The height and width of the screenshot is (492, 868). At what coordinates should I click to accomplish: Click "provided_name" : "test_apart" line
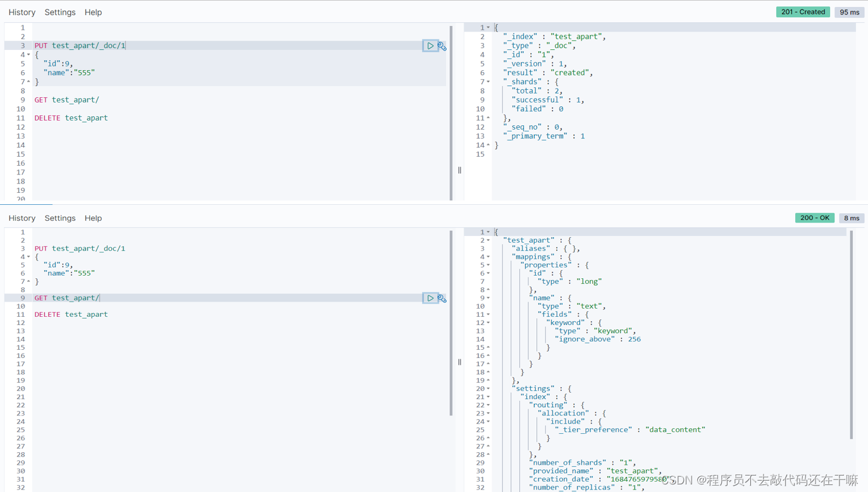pos(595,470)
